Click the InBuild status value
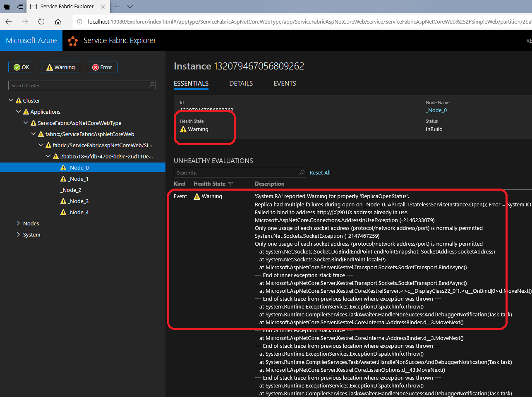532x397 pixels. [x=434, y=129]
